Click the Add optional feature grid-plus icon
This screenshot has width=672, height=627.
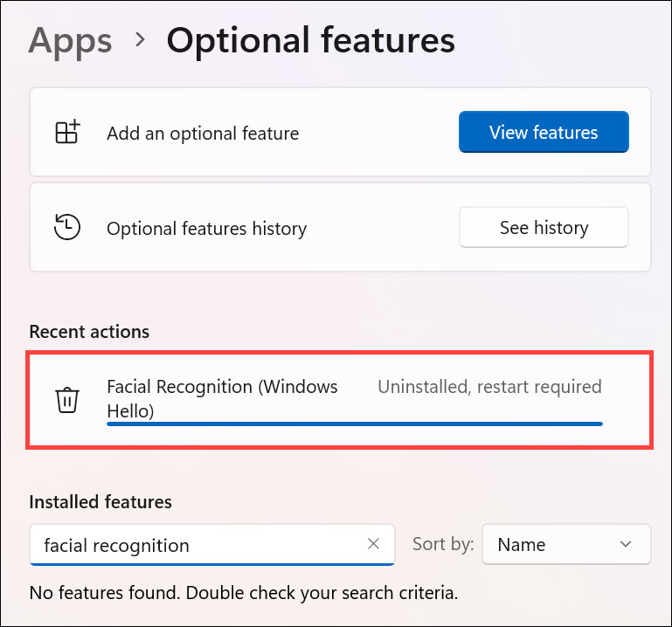coord(67,133)
